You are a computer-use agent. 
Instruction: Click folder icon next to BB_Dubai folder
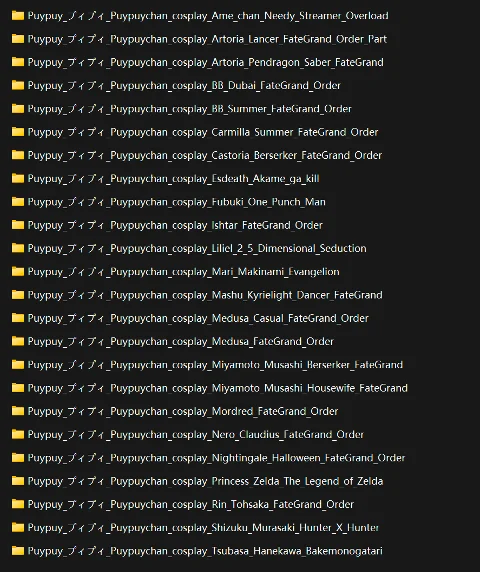point(18,85)
